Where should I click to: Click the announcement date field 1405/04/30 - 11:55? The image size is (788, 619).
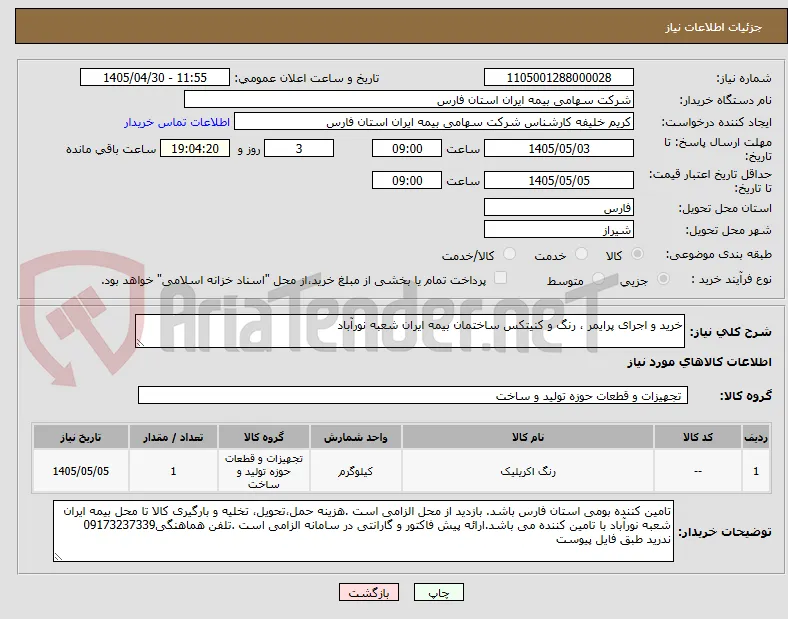(155, 77)
